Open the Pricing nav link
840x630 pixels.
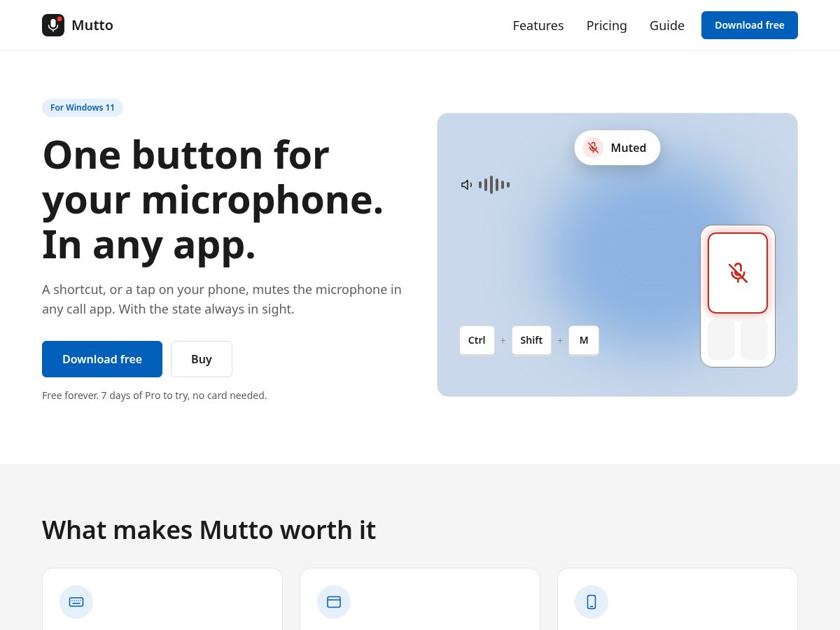[607, 25]
